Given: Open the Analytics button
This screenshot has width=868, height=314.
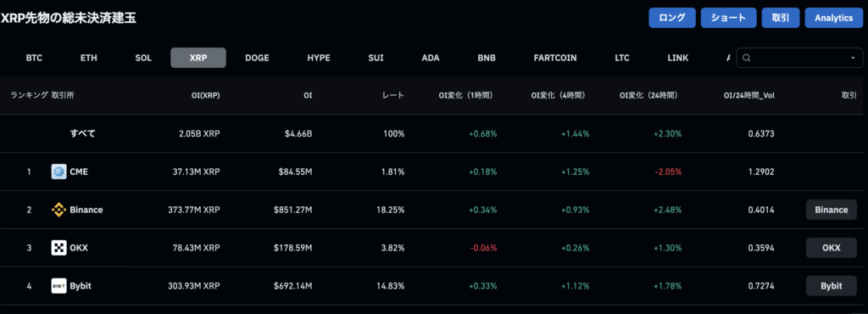Looking at the screenshot, I should pos(833,18).
